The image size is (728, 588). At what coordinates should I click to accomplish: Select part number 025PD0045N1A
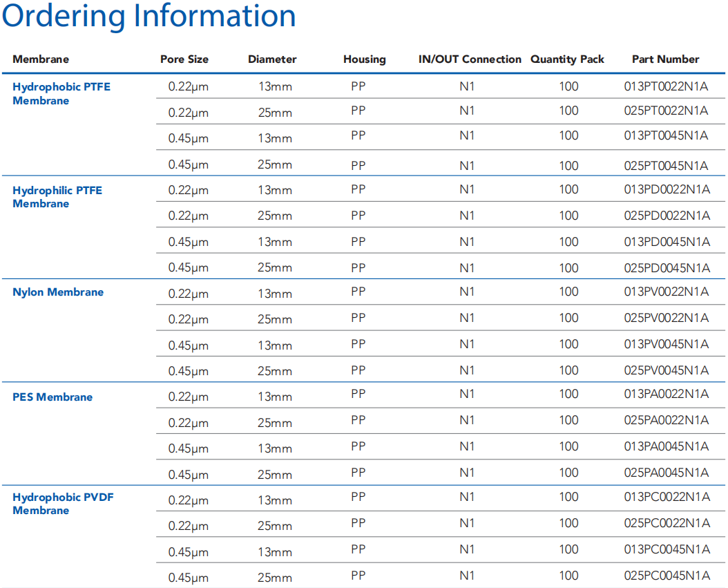pos(667,268)
